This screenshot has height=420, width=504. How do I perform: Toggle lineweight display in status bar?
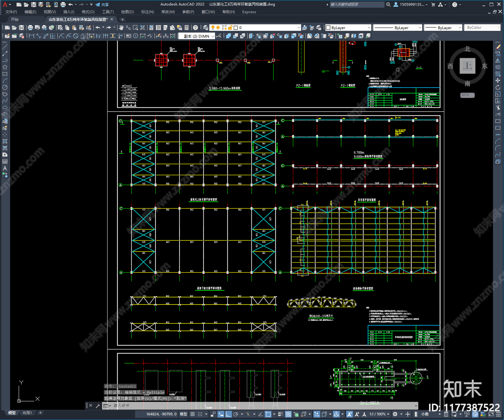coord(280,414)
